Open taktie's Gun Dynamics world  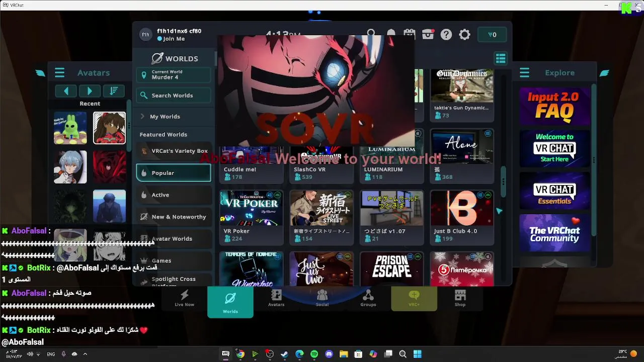[x=462, y=96]
